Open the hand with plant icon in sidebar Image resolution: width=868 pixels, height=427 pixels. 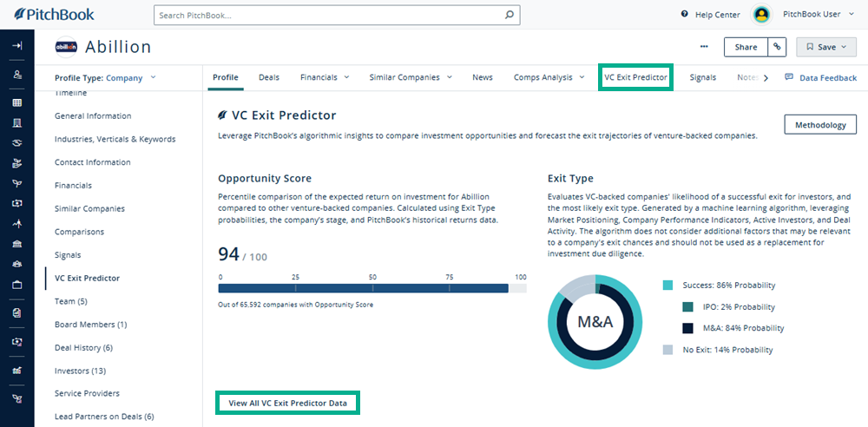coord(16,163)
